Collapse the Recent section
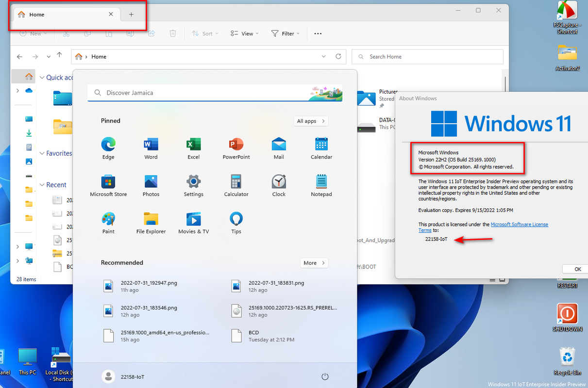588x388 pixels. pyautogui.click(x=42, y=185)
